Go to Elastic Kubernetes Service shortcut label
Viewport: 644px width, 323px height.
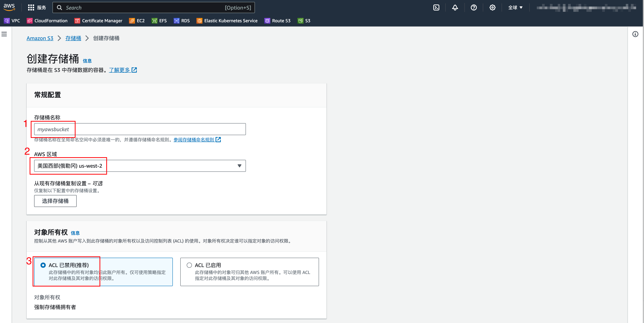231,21
